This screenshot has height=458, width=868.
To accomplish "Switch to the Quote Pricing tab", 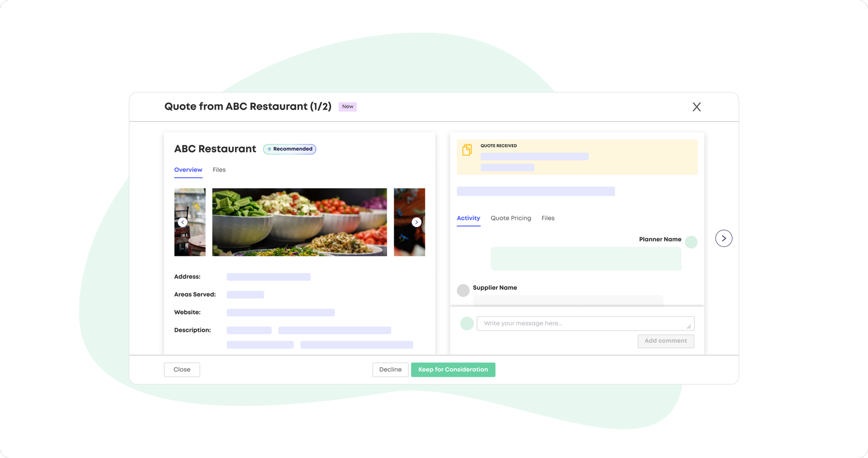I will [x=511, y=218].
